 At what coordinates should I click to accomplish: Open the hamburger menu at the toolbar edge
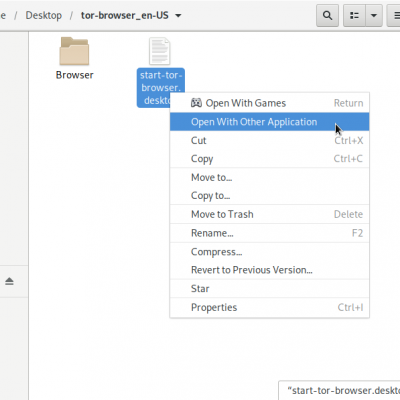[x=395, y=15]
